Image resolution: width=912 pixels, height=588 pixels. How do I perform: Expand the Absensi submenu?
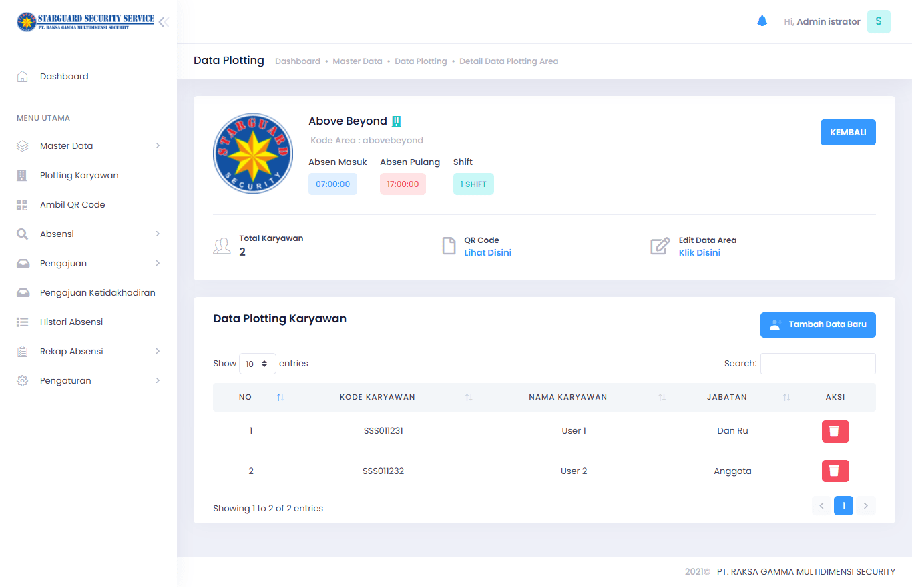point(88,234)
